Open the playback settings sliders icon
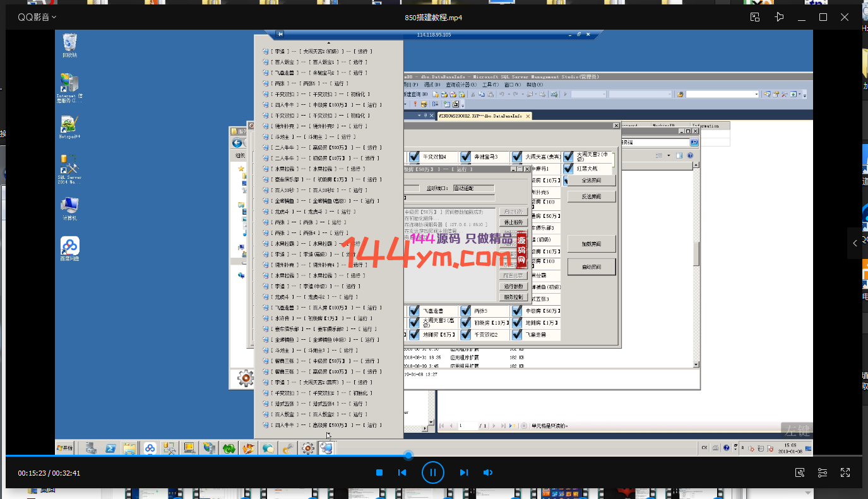The width and height of the screenshot is (868, 499). 823,472
